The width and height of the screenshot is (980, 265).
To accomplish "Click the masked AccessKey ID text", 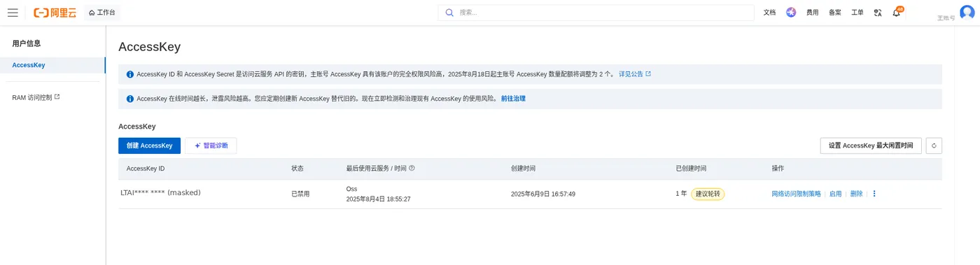I will pos(160,192).
